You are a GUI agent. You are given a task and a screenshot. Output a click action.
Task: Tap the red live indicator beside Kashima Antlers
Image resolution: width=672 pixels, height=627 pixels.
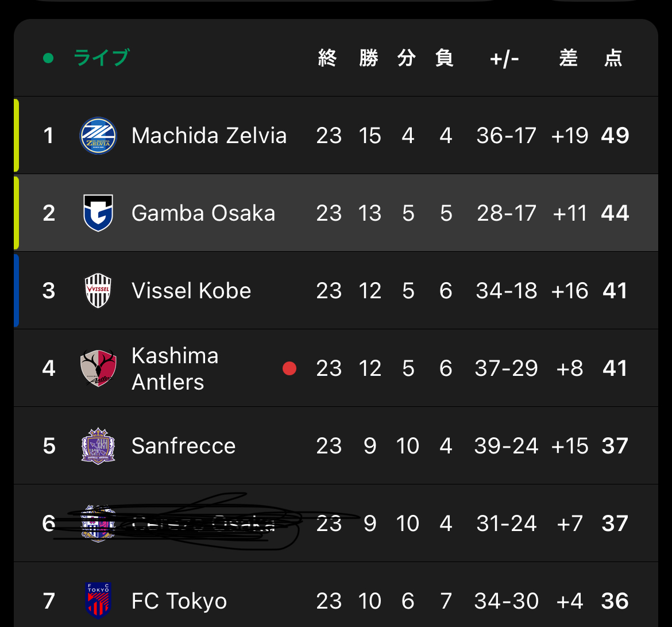point(289,368)
